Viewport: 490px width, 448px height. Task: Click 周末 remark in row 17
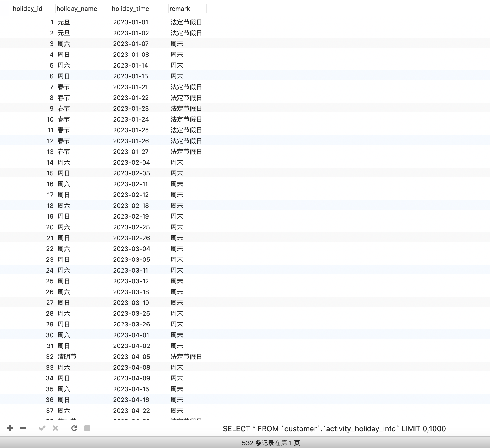177,195
